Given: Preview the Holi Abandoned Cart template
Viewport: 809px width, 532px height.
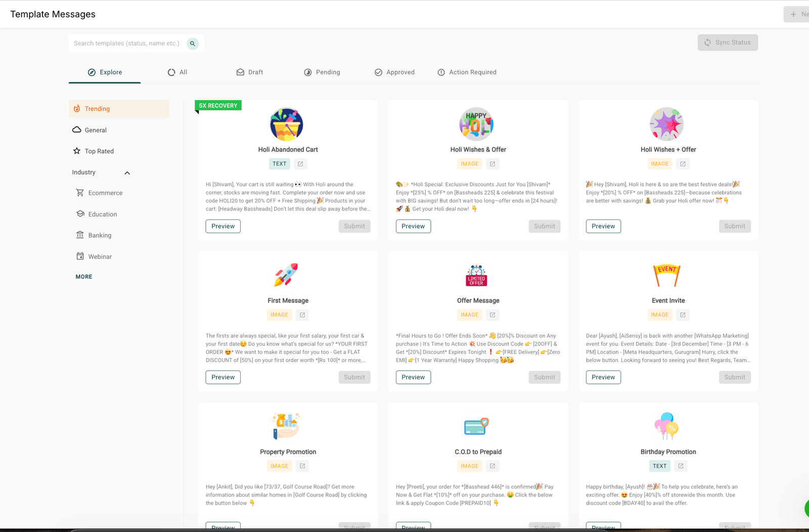Looking at the screenshot, I should (223, 227).
